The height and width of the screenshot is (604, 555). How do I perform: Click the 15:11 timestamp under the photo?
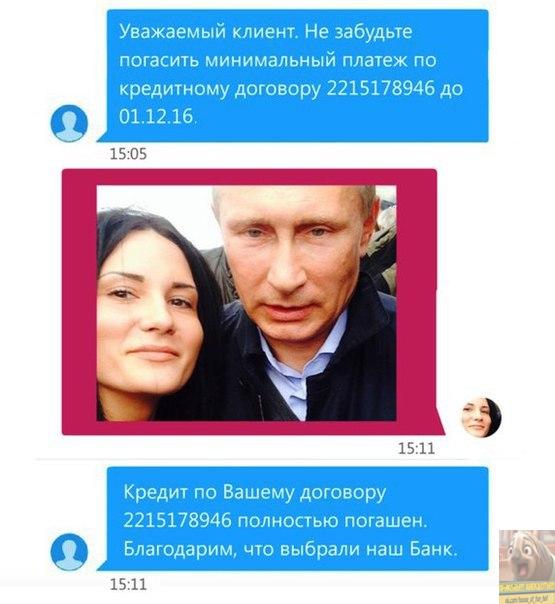point(416,448)
